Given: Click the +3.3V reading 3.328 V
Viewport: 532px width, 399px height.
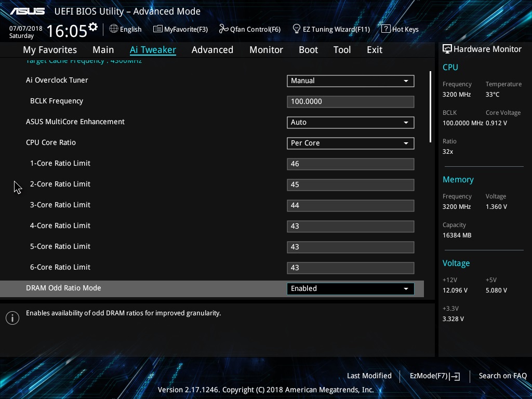Looking at the screenshot, I should 453,318.
